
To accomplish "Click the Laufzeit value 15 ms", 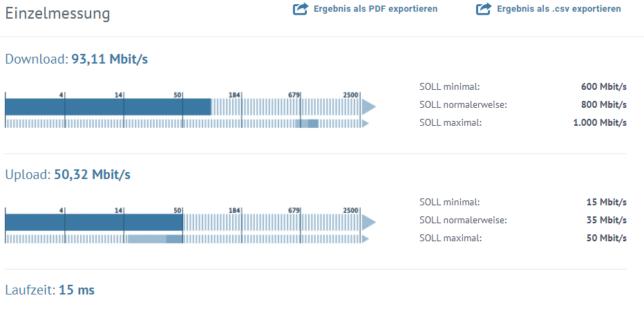I will coord(76,290).
